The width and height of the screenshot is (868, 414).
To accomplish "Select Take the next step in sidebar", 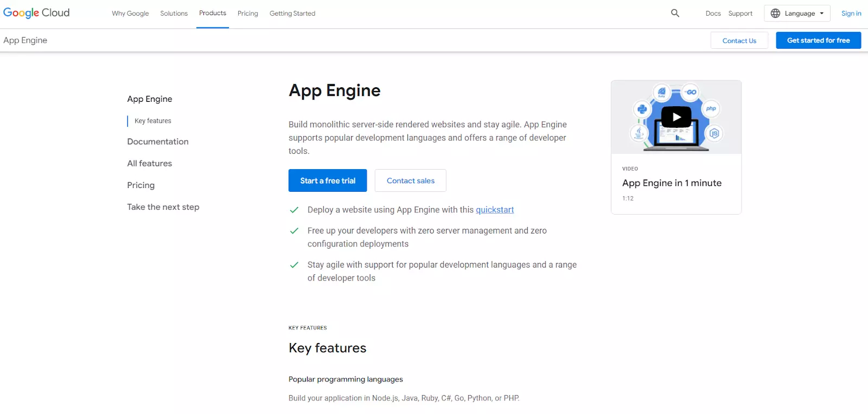I will click(163, 207).
